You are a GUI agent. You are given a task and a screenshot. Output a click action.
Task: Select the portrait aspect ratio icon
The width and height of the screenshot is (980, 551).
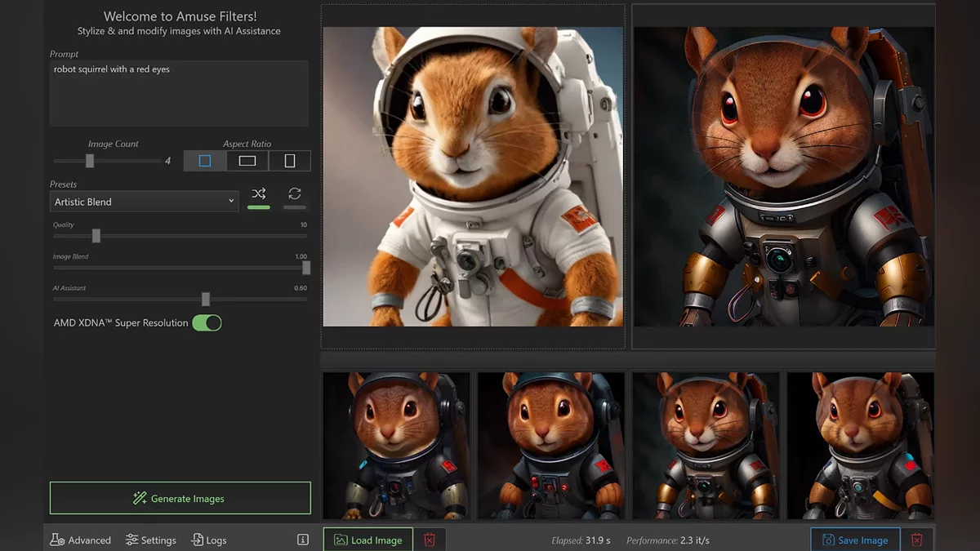[290, 161]
